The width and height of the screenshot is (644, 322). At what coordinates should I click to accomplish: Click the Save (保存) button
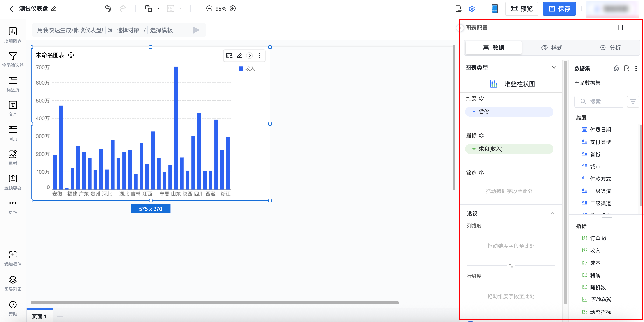pyautogui.click(x=559, y=9)
